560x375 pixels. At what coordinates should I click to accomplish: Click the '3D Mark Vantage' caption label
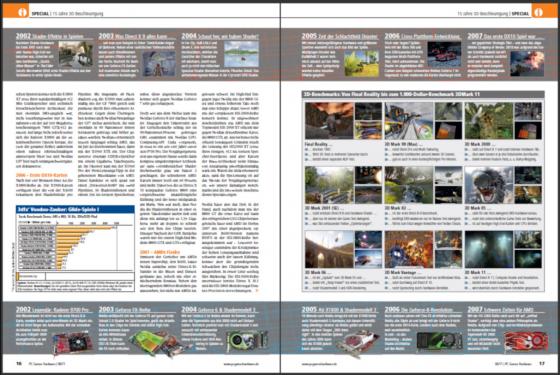pyautogui.click(x=403, y=272)
